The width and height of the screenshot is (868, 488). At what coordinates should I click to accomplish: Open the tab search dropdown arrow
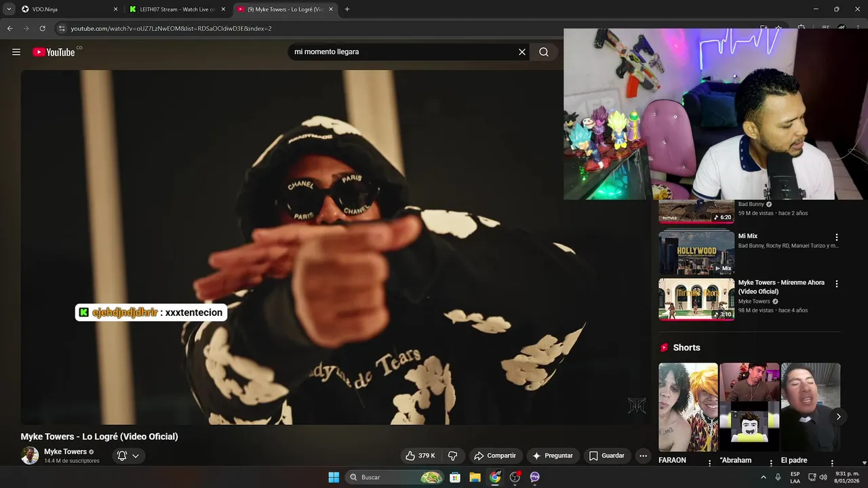(x=9, y=9)
